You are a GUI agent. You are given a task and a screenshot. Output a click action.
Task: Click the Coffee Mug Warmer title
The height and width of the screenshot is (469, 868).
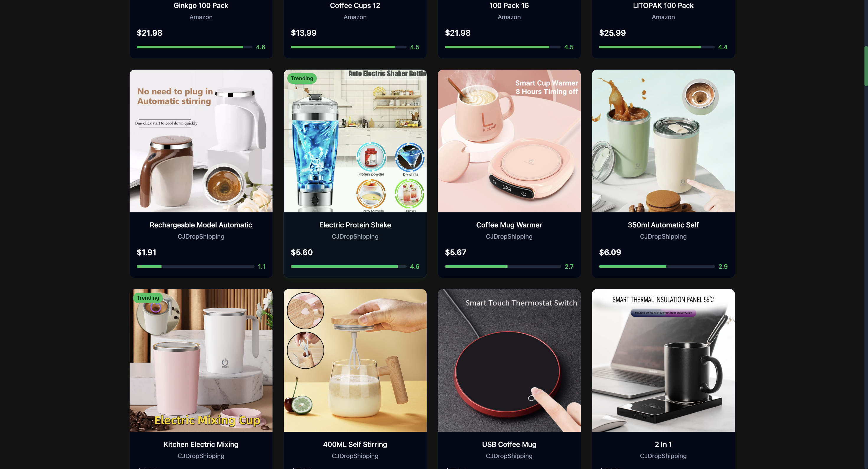(509, 225)
